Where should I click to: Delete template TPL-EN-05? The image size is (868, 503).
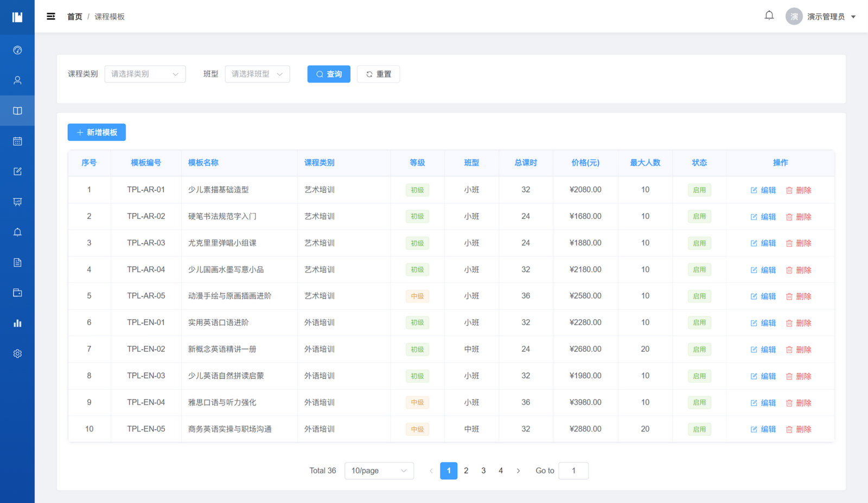(799, 429)
